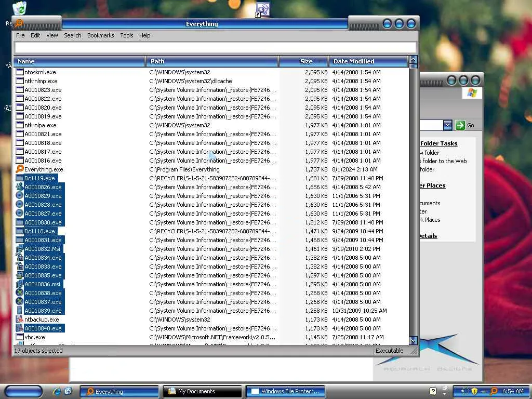Click the Everything title bar magnifier icon
Image resolution: width=532 pixels, height=399 pixels.
19,23
